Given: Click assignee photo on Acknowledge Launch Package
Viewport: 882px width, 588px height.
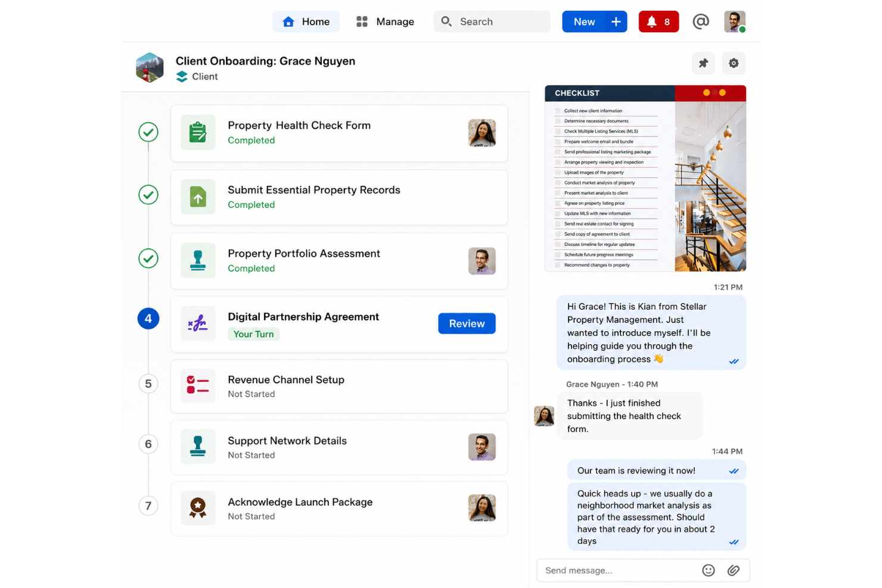Looking at the screenshot, I should pos(482,508).
